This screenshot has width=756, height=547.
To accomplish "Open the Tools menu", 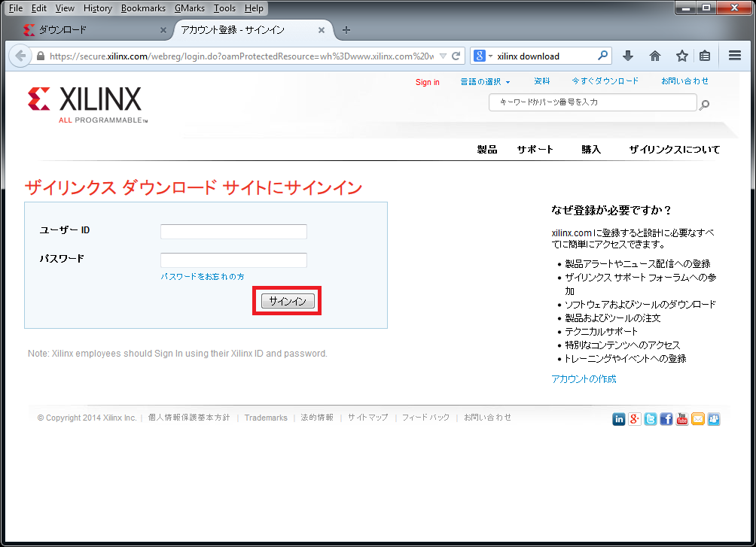I will (x=224, y=8).
